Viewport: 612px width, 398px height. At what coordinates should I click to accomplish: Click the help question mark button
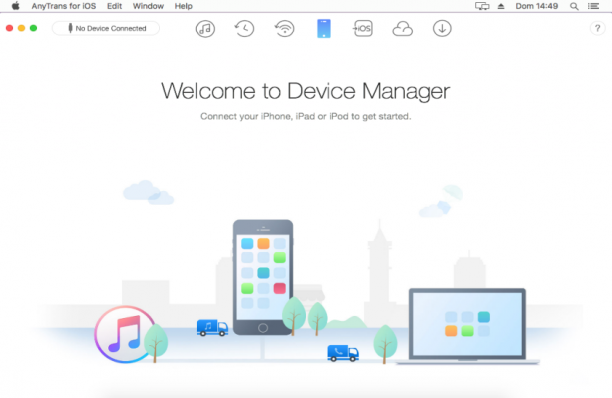point(597,28)
